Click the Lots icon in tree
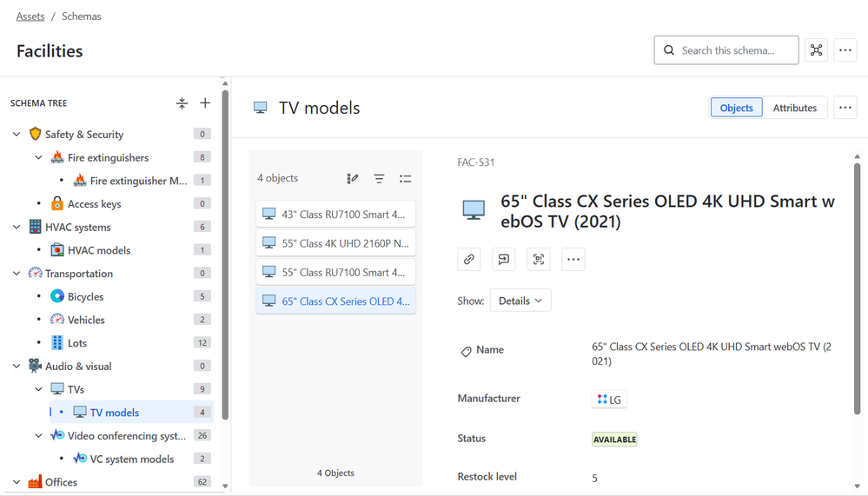Screen dimensions: 868x496 coord(57,342)
